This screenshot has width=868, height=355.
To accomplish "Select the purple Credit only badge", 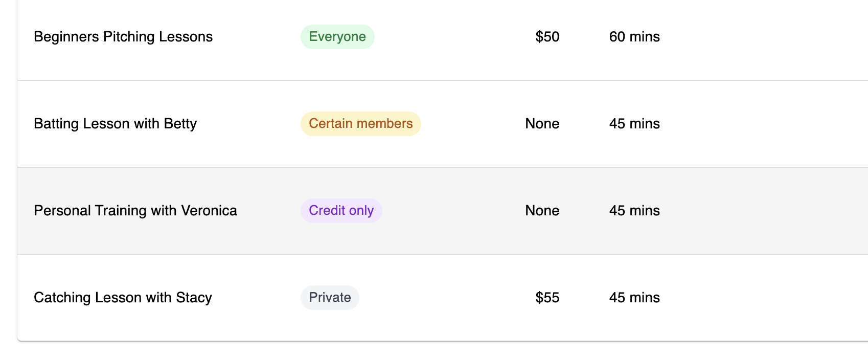I will pyautogui.click(x=341, y=211).
